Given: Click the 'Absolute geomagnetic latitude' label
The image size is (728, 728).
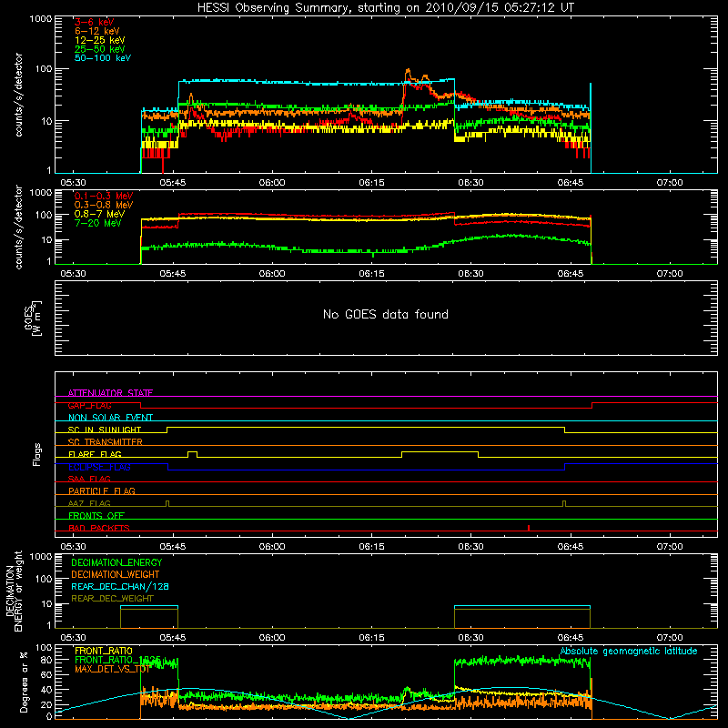Looking at the screenshot, I should (629, 651).
